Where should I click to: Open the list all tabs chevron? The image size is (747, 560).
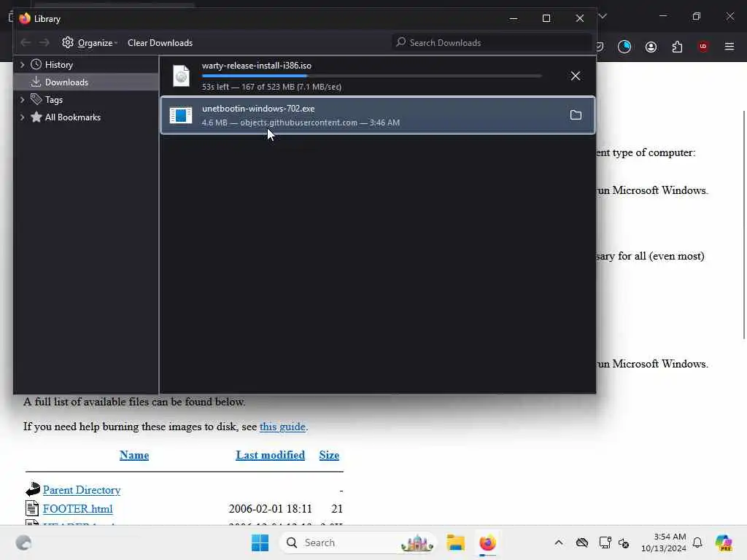[603, 16]
